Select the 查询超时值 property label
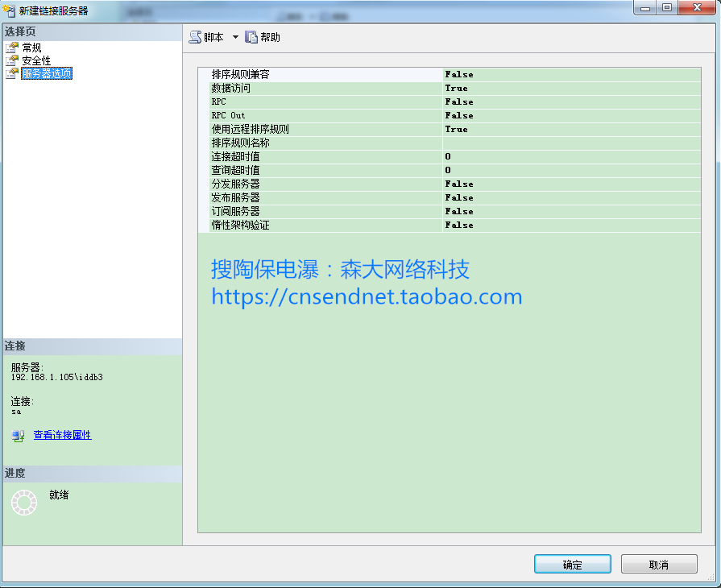The width and height of the screenshot is (721, 588). coord(235,171)
